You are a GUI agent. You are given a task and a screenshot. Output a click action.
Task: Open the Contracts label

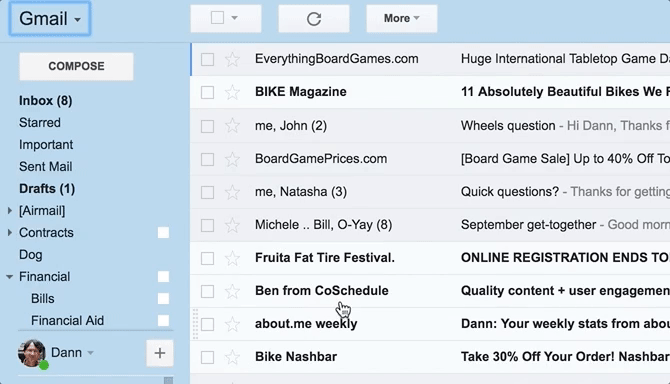(x=46, y=233)
